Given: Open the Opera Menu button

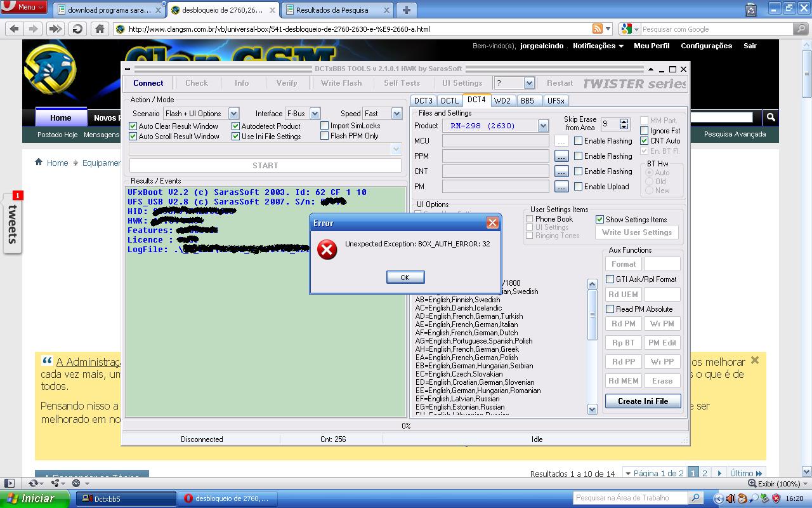Looking at the screenshot, I should [x=24, y=7].
